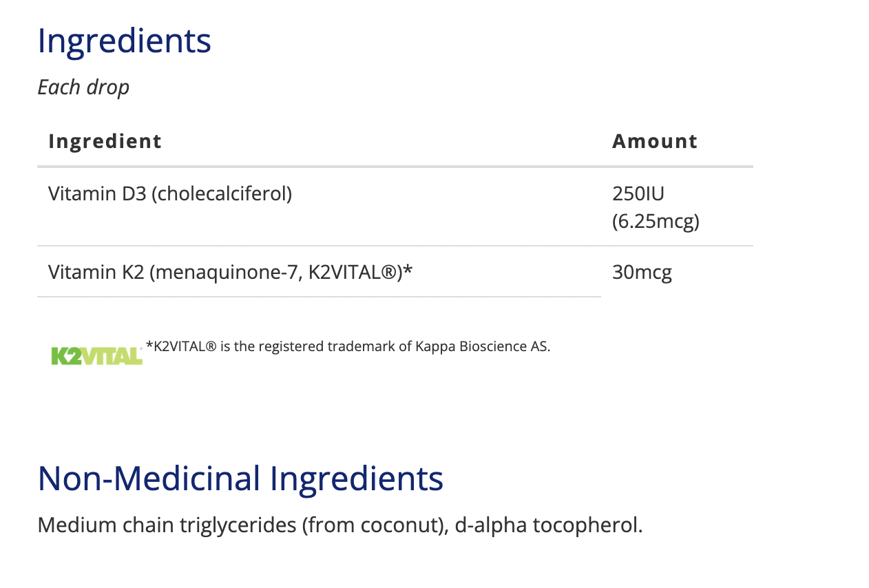Click the Vitamin K2 menaquinone-7 cell
Screen dimensions: 869x588
tap(231, 273)
